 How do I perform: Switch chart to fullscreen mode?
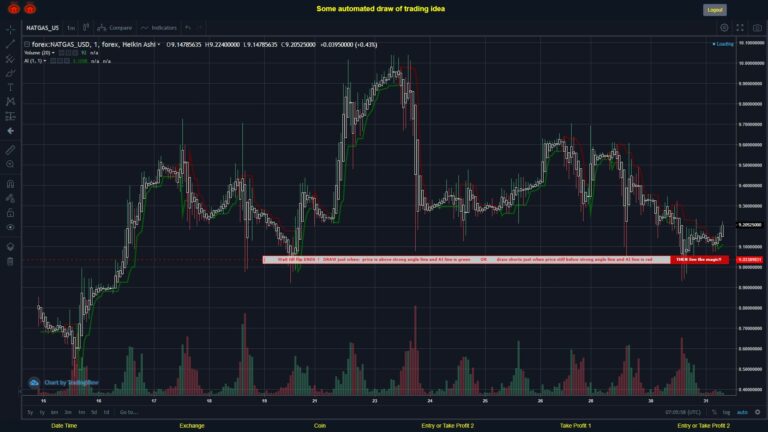click(x=740, y=28)
